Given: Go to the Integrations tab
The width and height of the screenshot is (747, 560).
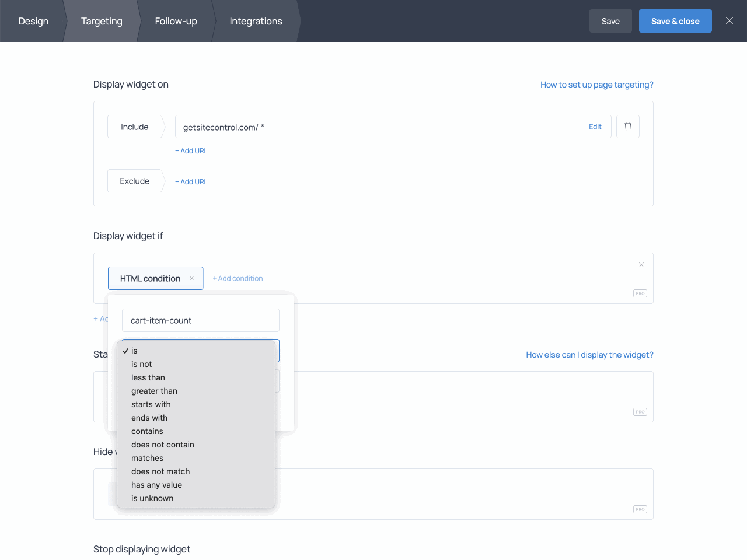Looking at the screenshot, I should coord(256,21).
